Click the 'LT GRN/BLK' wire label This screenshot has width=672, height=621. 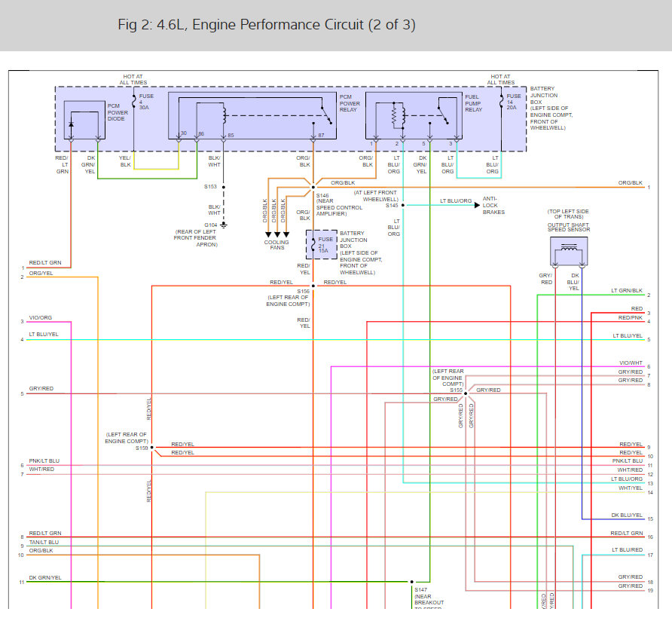(627, 290)
